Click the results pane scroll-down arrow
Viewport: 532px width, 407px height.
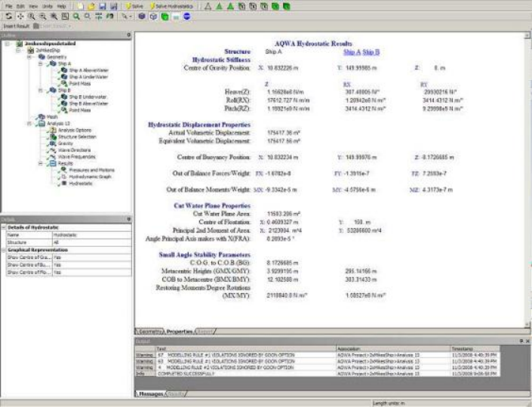[527, 325]
